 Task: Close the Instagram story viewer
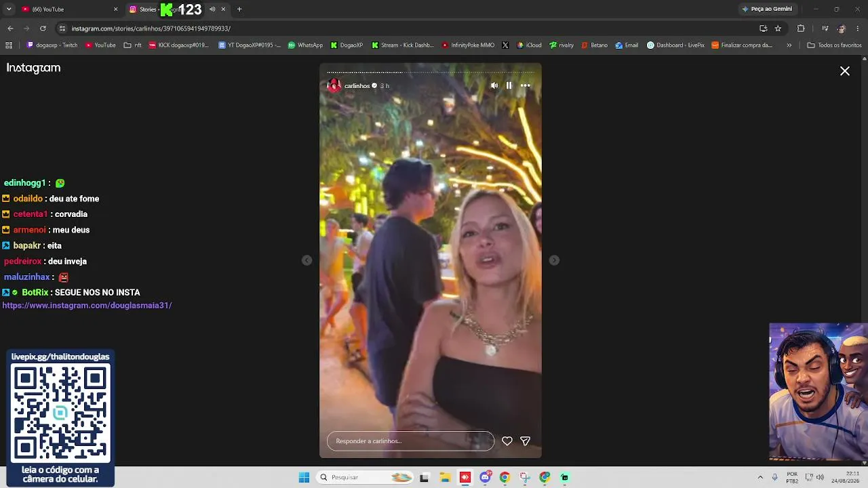(845, 71)
